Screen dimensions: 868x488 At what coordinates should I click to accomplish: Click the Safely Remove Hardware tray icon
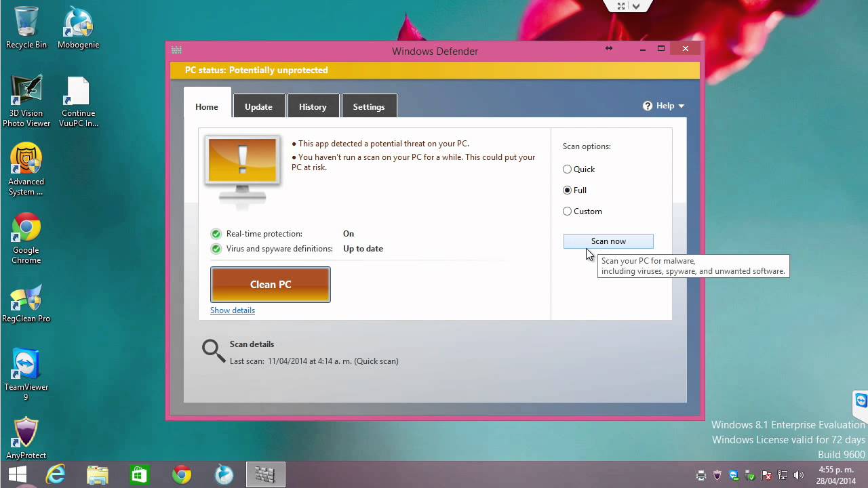tap(750, 476)
